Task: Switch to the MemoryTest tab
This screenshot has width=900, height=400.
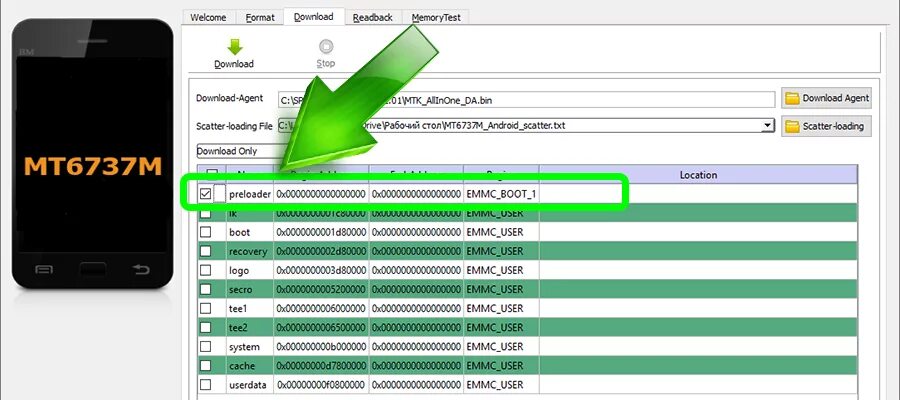Action: pos(436,18)
